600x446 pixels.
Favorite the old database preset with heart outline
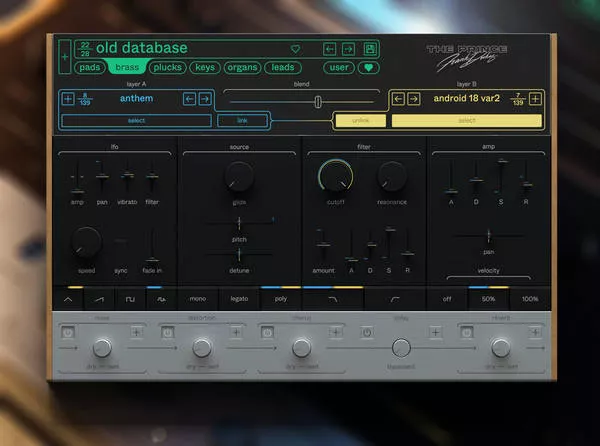pos(295,49)
